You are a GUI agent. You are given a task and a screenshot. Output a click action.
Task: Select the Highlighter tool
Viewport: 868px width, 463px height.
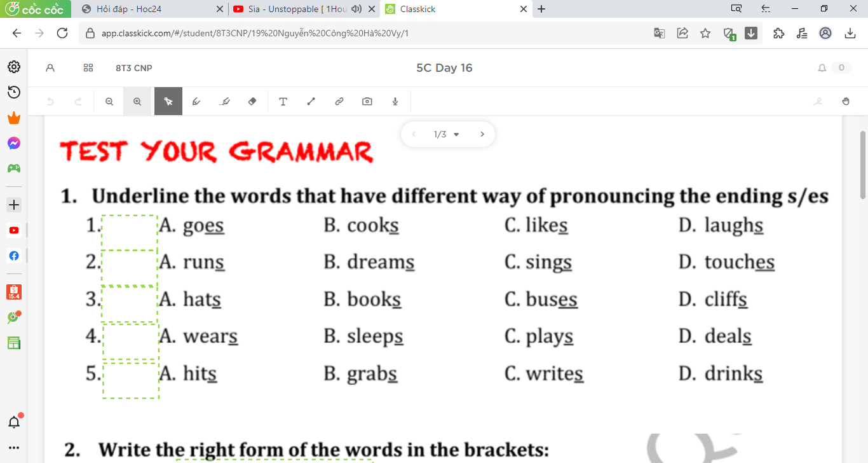pos(224,101)
